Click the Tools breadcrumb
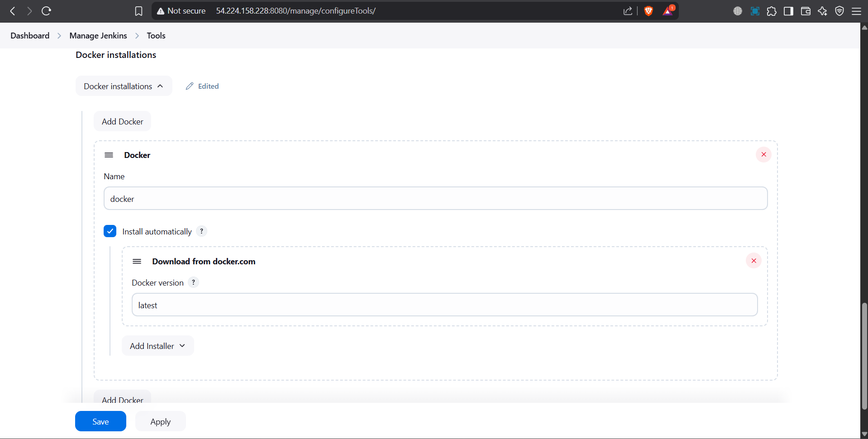Image resolution: width=868 pixels, height=439 pixels. tap(156, 35)
